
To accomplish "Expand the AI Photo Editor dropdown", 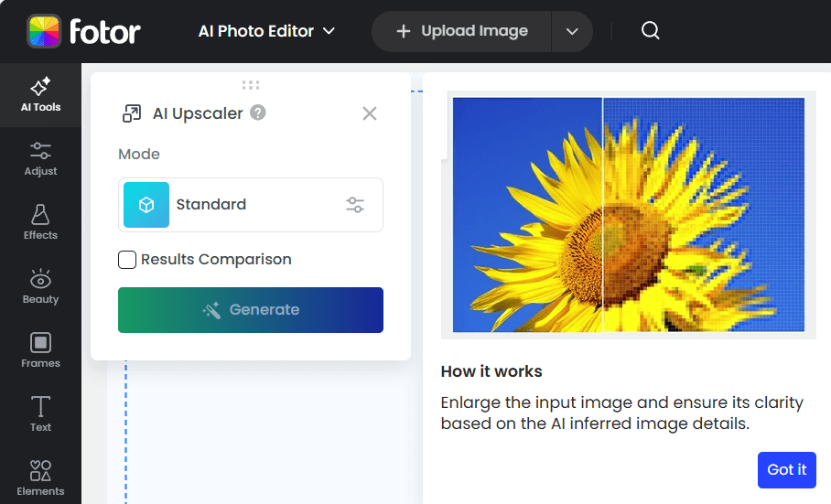I will click(x=266, y=31).
